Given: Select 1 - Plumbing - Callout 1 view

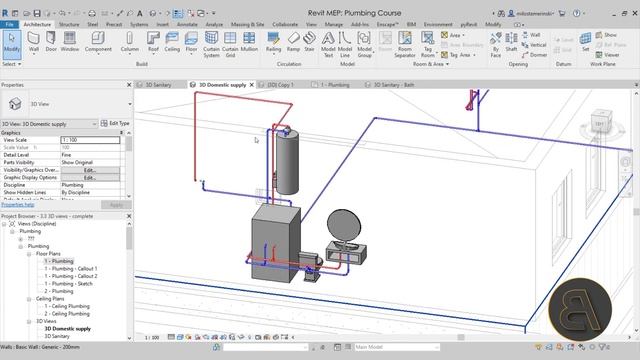Looking at the screenshot, I should tap(71, 269).
